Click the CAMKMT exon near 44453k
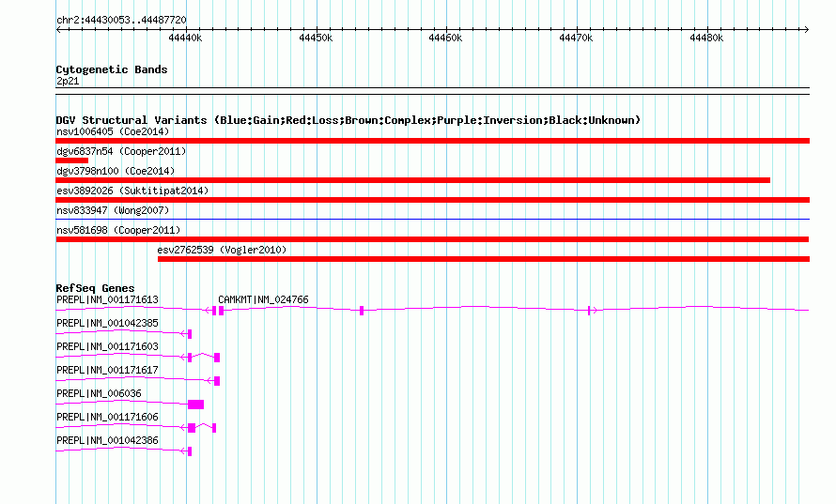 (x=362, y=311)
